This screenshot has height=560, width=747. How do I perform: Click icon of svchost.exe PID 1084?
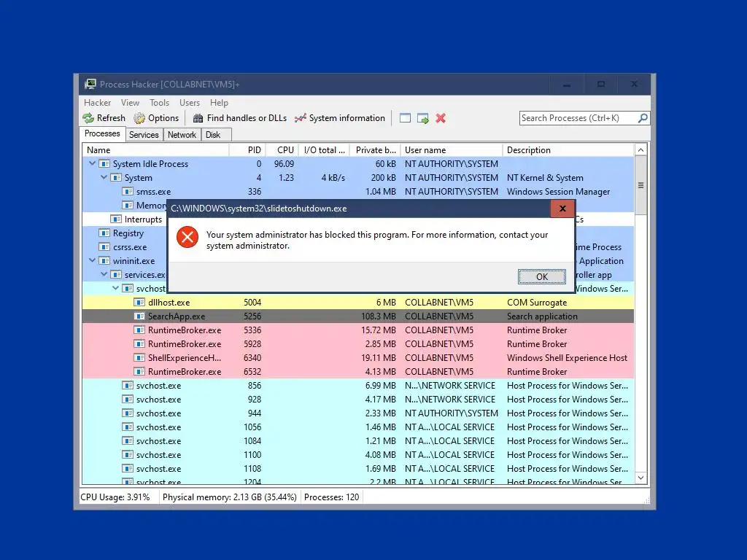click(x=127, y=440)
